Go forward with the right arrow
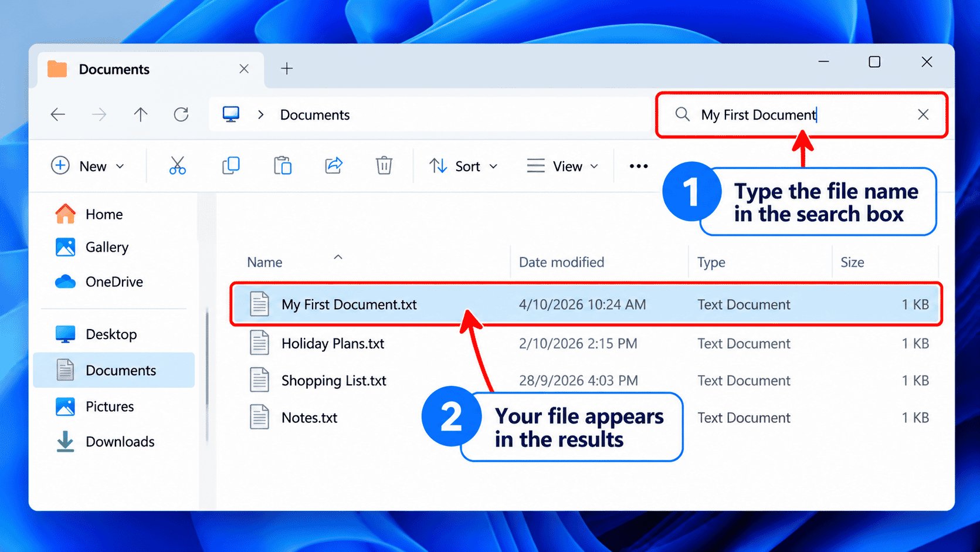This screenshot has width=980, height=552. (x=99, y=114)
